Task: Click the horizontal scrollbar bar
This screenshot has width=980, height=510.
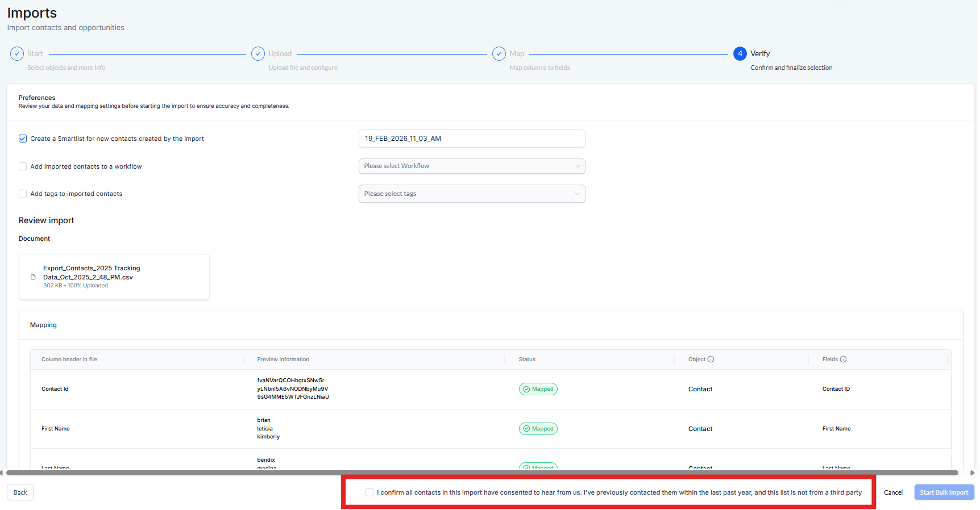Action: 482,473
